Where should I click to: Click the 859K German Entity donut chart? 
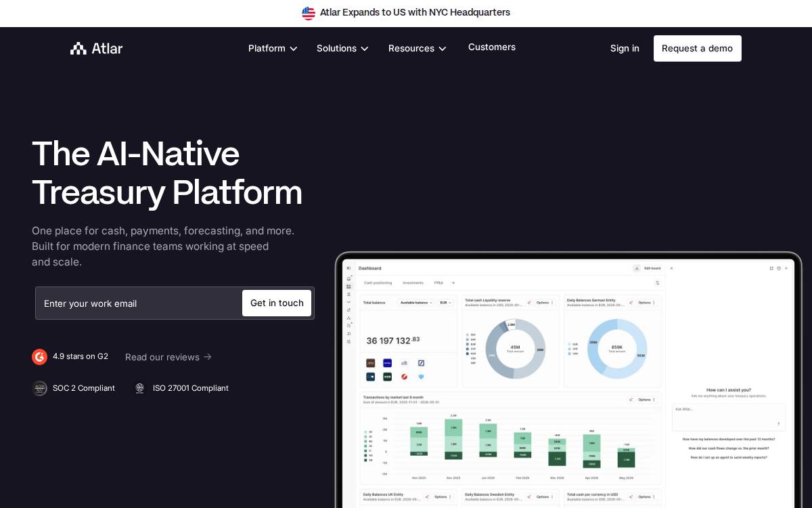pyautogui.click(x=617, y=348)
